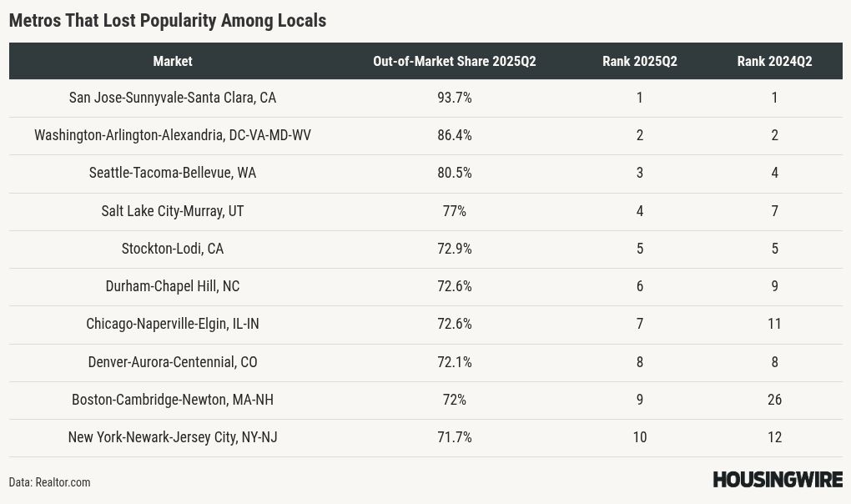Select Boston-Cambridge-Newton, MA-NH row
The width and height of the screenshot is (851, 504).
coord(173,400)
